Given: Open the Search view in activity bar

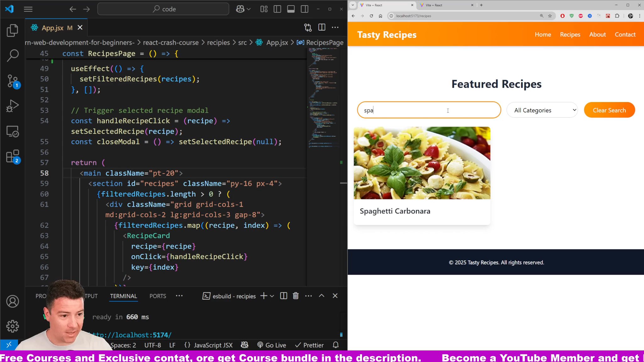Looking at the screenshot, I should click(13, 55).
